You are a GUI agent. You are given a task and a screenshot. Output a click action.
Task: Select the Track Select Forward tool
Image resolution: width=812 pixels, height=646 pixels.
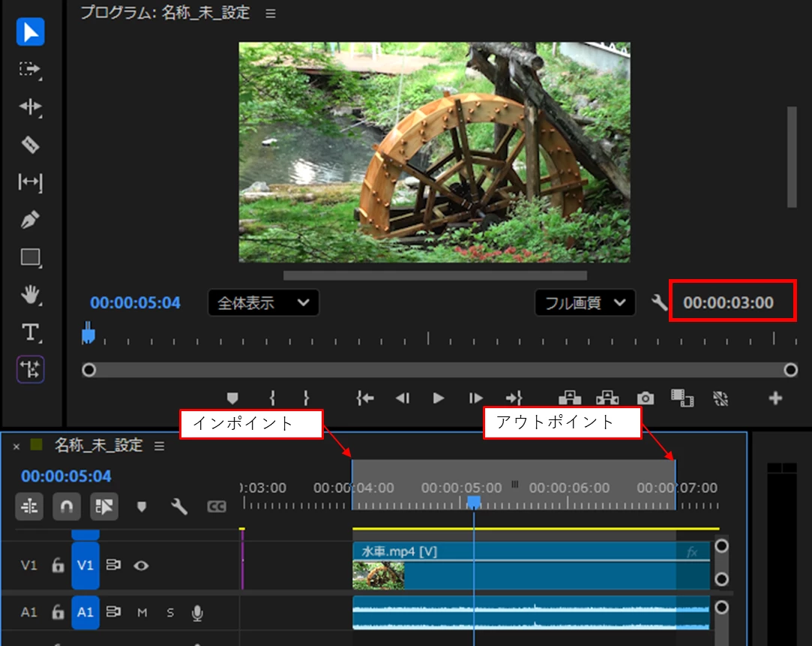(30, 70)
